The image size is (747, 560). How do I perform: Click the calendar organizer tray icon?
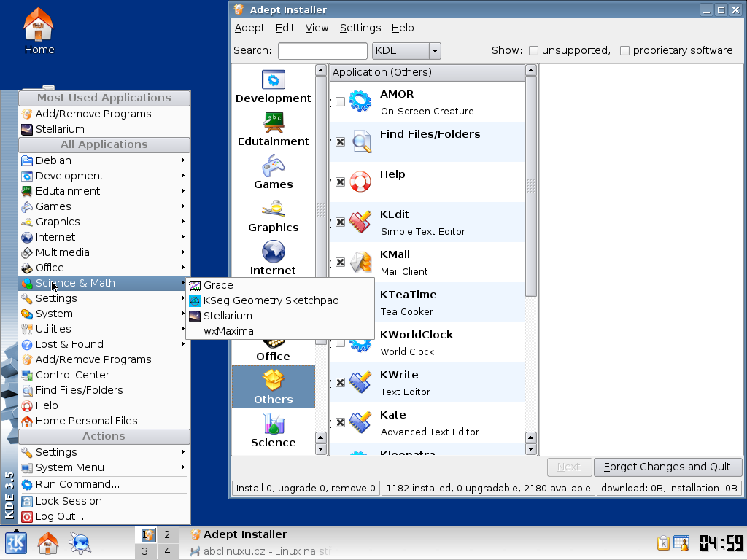(x=681, y=542)
